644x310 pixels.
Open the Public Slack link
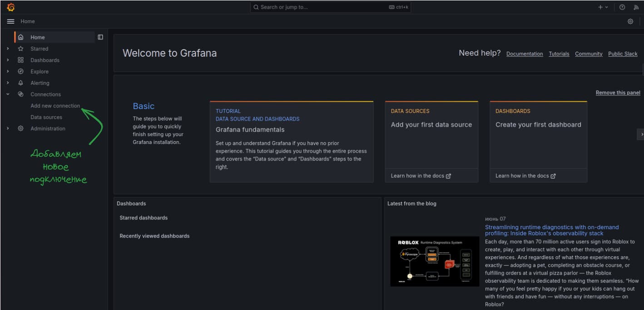click(x=623, y=54)
